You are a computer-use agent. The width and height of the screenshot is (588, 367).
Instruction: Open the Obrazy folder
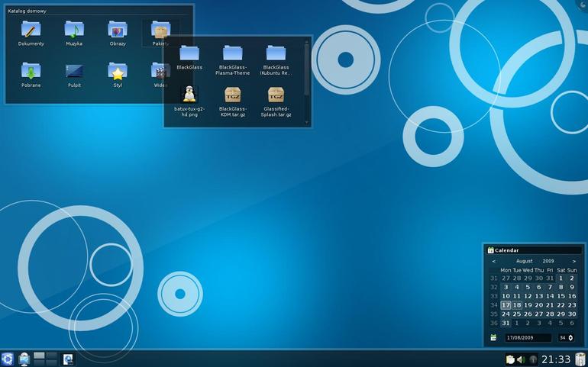[x=118, y=34]
